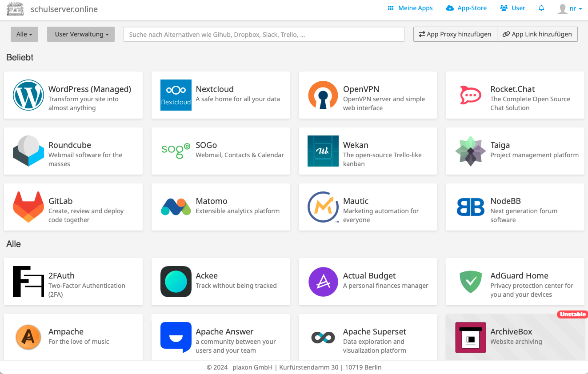Click the App Proxy hinzufügen button
The image size is (588, 374).
tap(455, 34)
